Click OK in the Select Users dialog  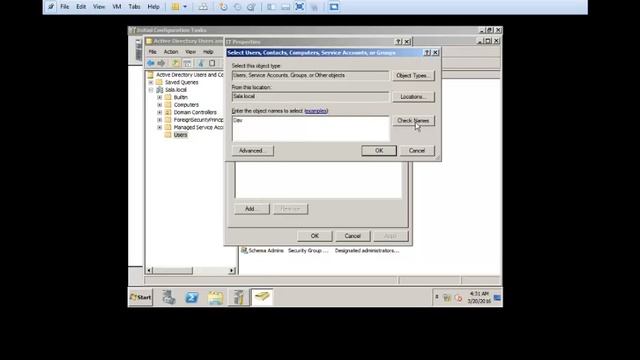tap(379, 151)
